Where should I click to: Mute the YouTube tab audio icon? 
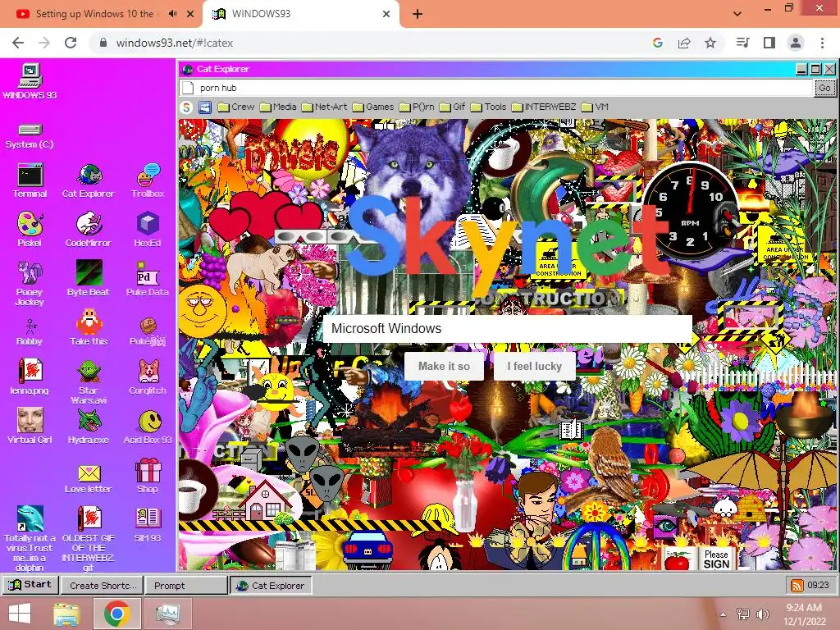pos(172,14)
